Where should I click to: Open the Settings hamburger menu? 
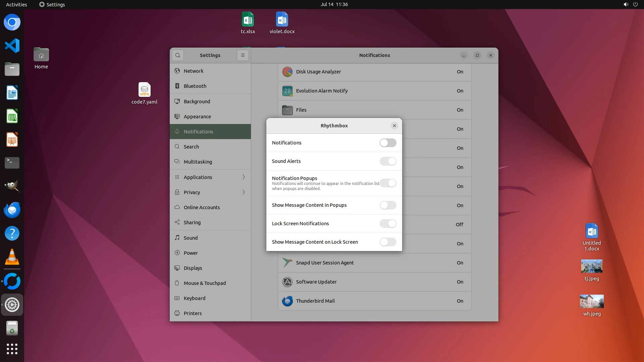click(243, 55)
